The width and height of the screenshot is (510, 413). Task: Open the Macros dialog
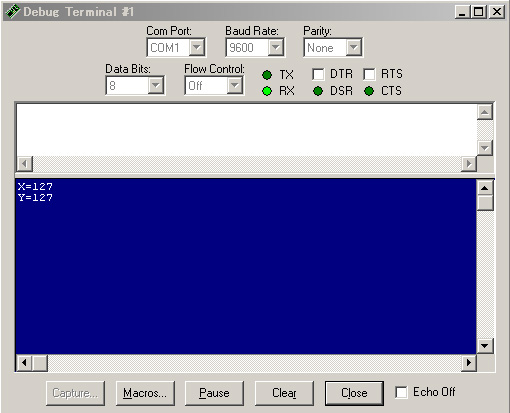tap(145, 393)
